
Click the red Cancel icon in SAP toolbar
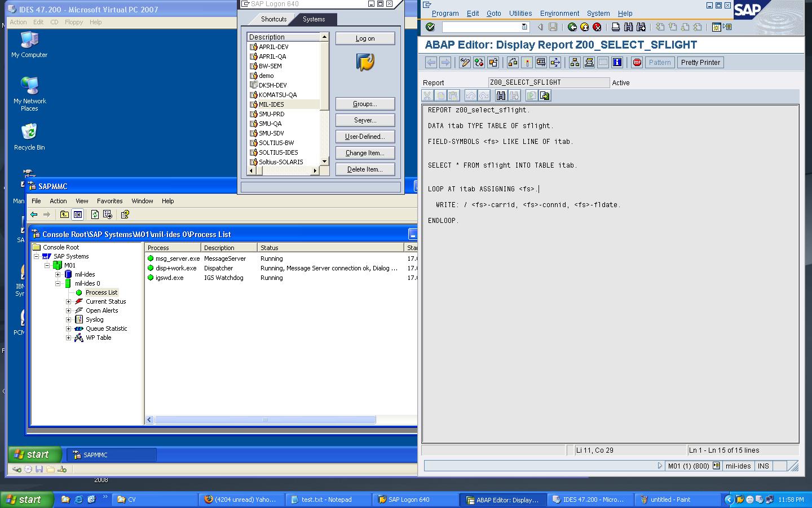[x=597, y=27]
